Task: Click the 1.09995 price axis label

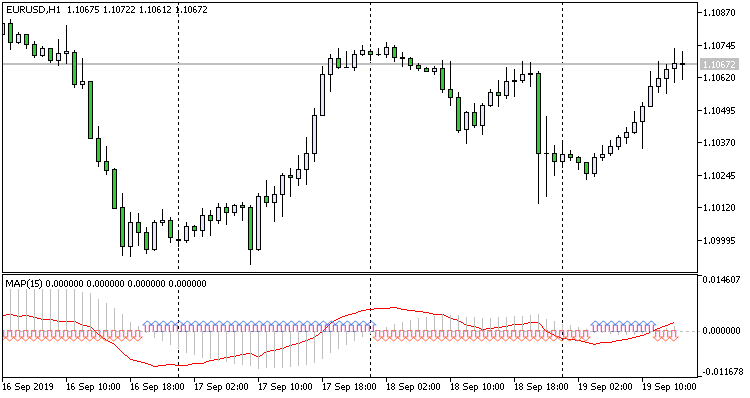Action: (x=719, y=241)
